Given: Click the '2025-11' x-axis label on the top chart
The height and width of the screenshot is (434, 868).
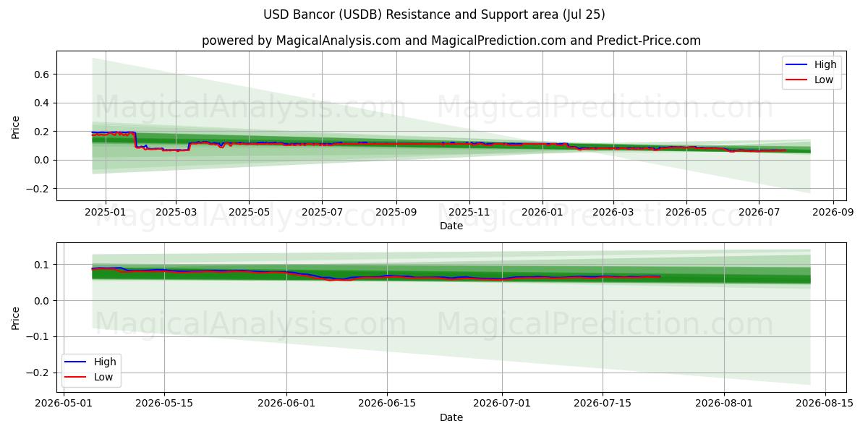Looking at the screenshot, I should pos(469,213).
